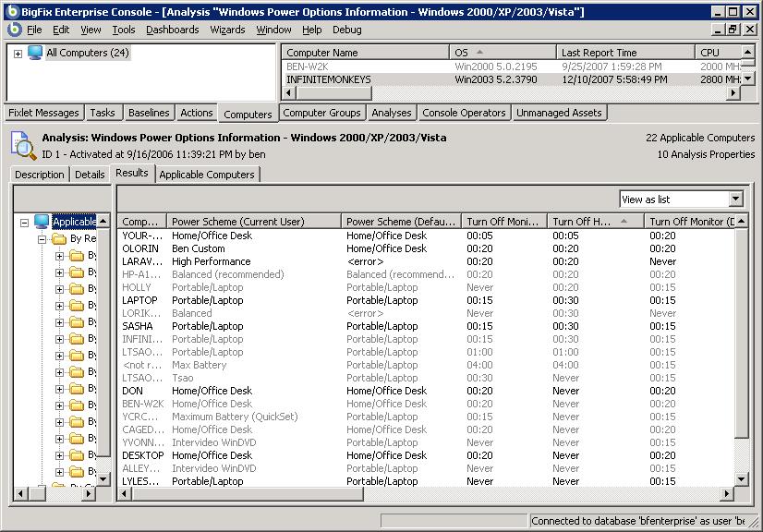Click the Max Battery power scheme cell
The height and width of the screenshot is (532, 763).
(x=199, y=365)
